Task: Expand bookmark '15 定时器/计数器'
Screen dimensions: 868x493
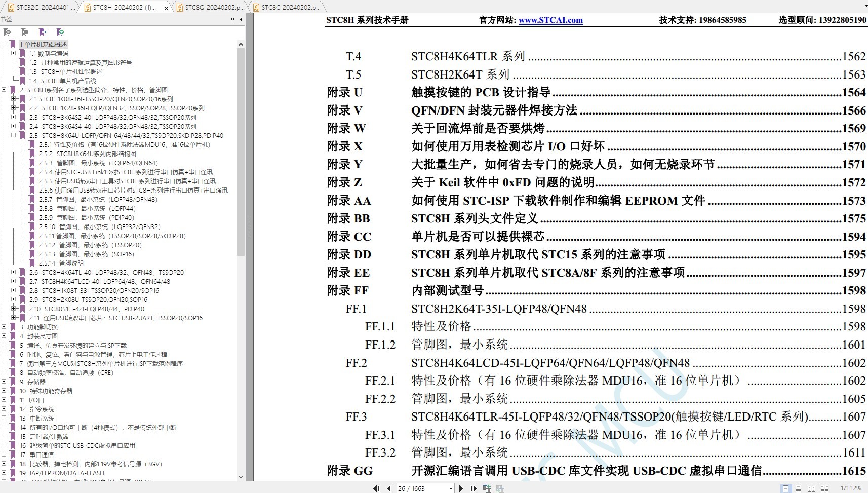Action: click(4, 436)
